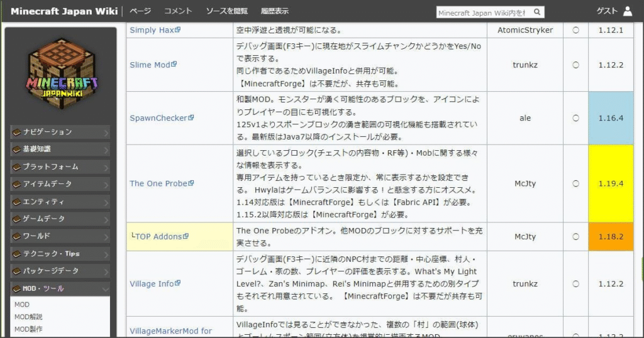Expand the アイテムデータ sidebar section
Viewport: 644px width, 338px height.
click(x=60, y=184)
